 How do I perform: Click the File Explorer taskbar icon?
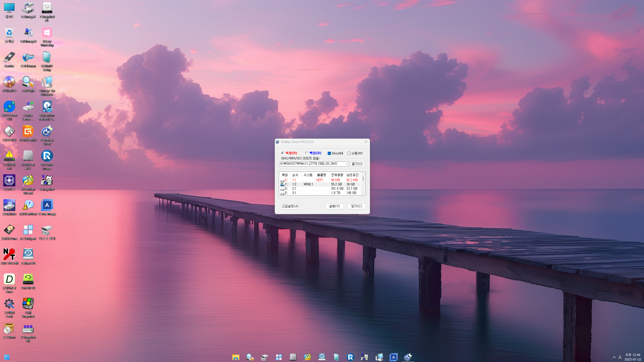(236, 357)
